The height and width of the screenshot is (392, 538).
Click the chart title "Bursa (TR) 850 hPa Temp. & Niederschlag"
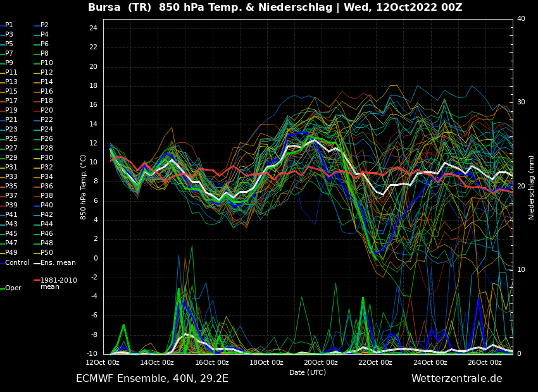(210, 7)
